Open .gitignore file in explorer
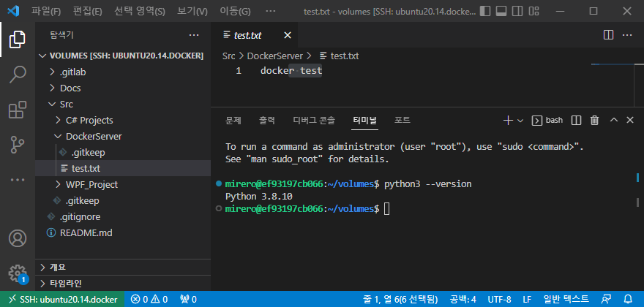644x307 pixels. tap(123, 216)
